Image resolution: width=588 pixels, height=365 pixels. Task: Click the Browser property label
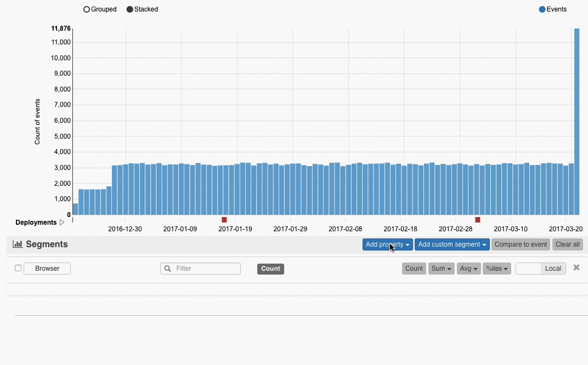[47, 269]
